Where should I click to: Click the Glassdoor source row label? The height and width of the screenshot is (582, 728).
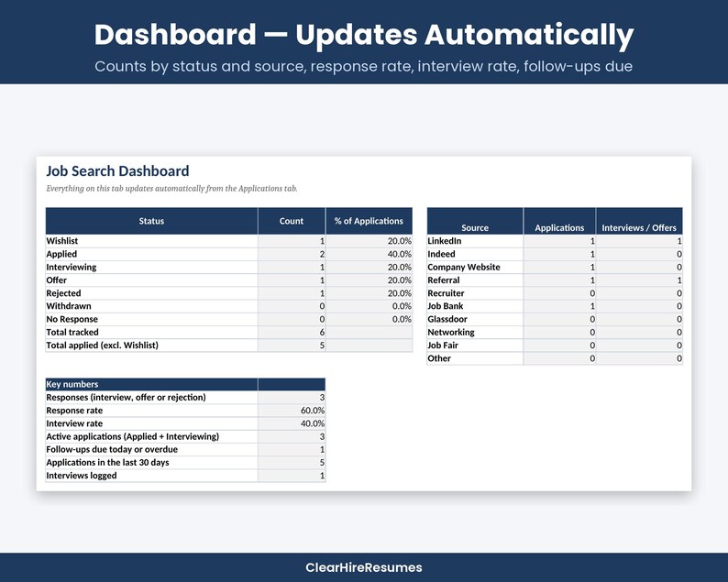pos(447,319)
